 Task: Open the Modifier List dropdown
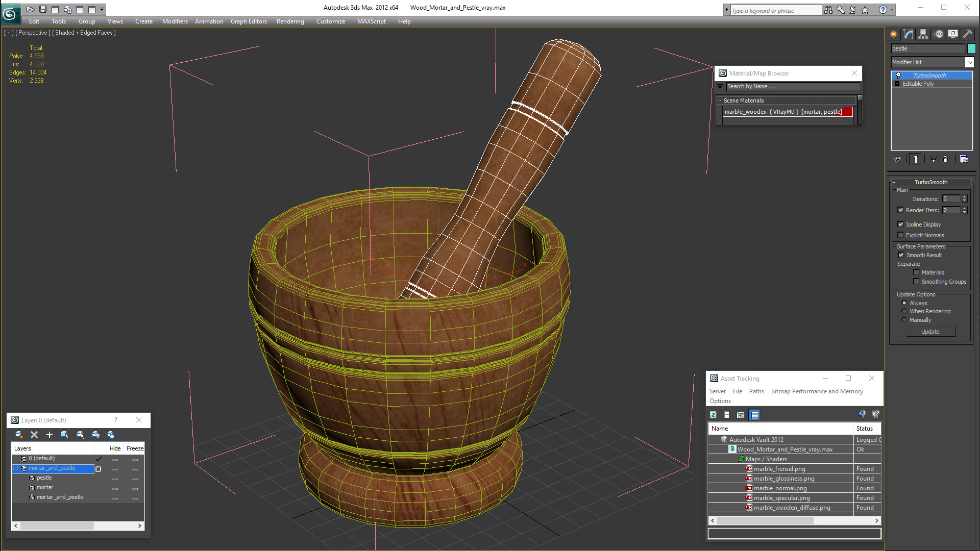pos(969,62)
